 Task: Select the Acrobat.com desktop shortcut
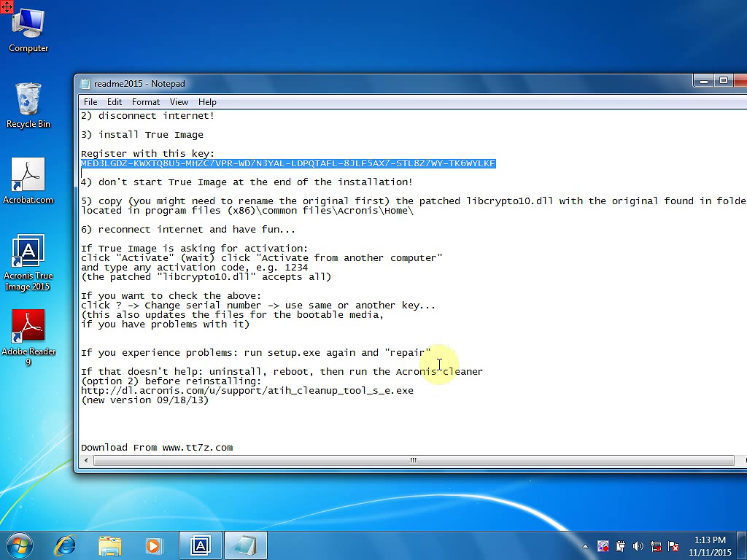tap(28, 181)
